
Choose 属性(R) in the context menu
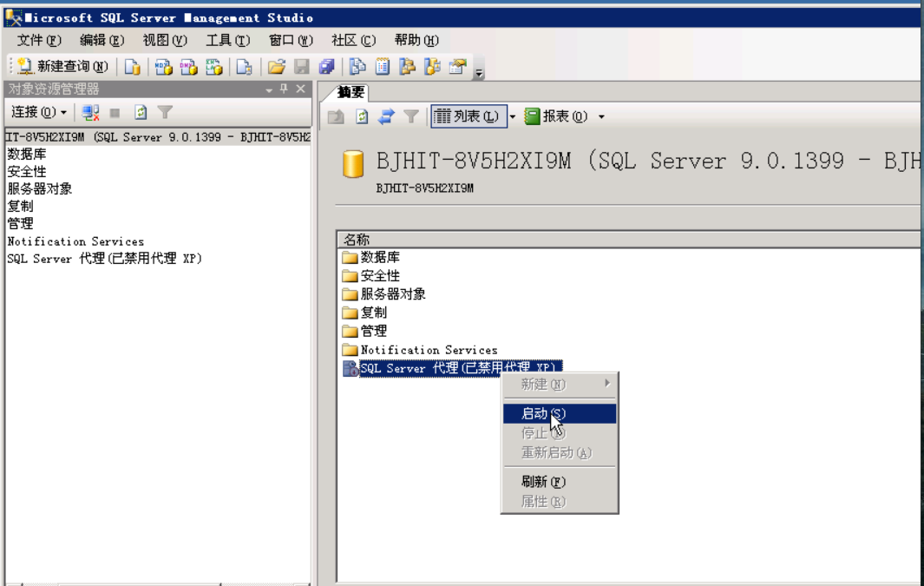(560, 502)
